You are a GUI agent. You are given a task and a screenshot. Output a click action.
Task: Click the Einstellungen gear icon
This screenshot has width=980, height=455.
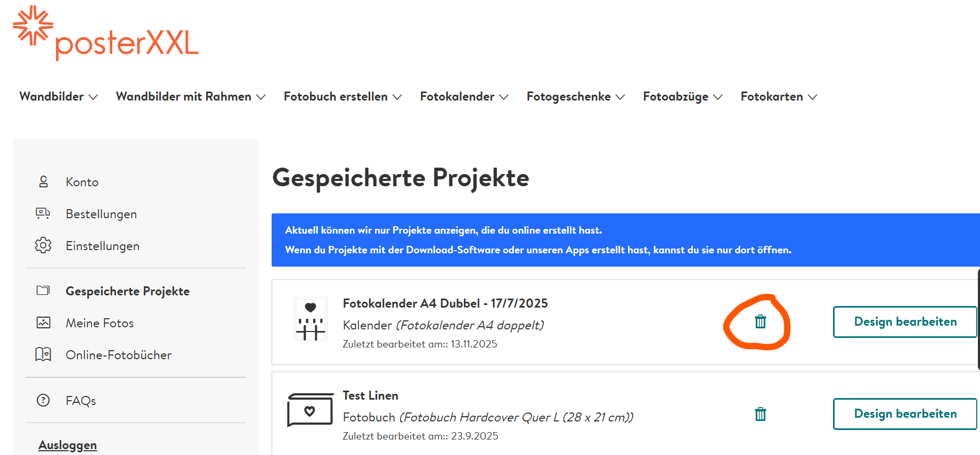click(43, 245)
